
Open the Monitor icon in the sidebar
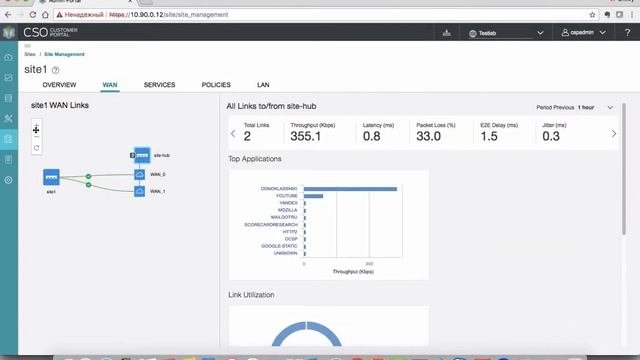(x=9, y=78)
